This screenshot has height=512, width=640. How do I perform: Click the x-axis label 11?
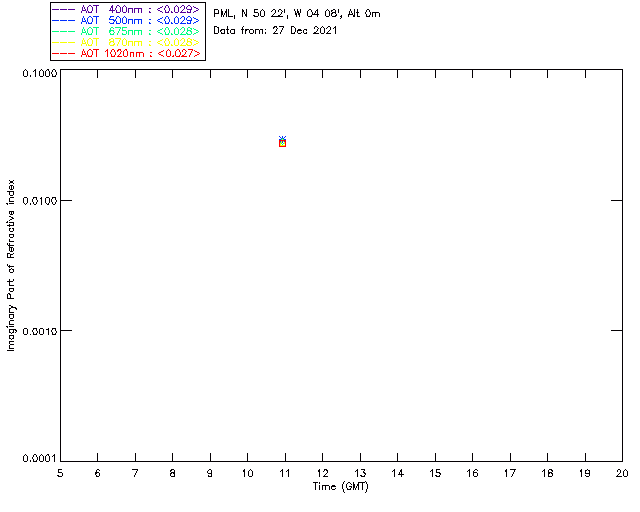coord(285,473)
